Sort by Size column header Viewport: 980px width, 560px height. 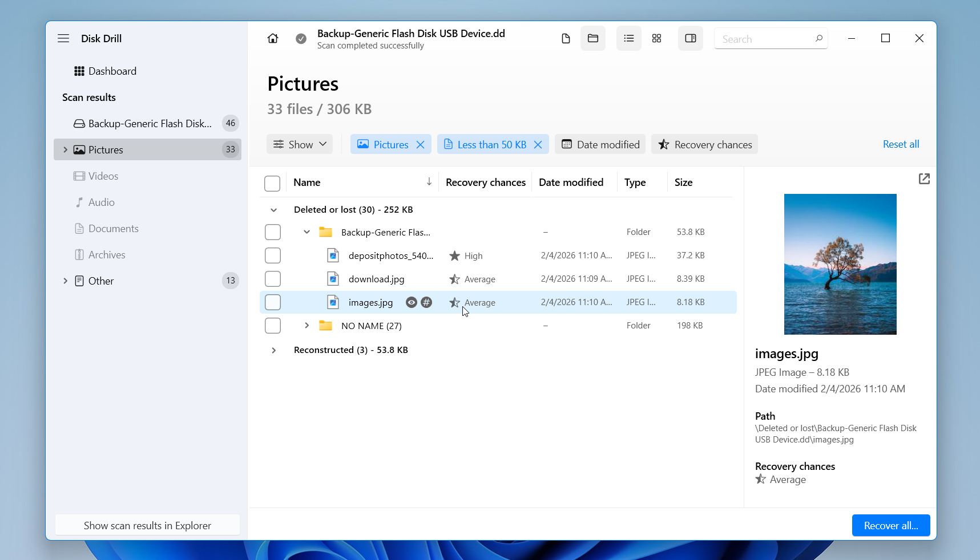point(683,182)
